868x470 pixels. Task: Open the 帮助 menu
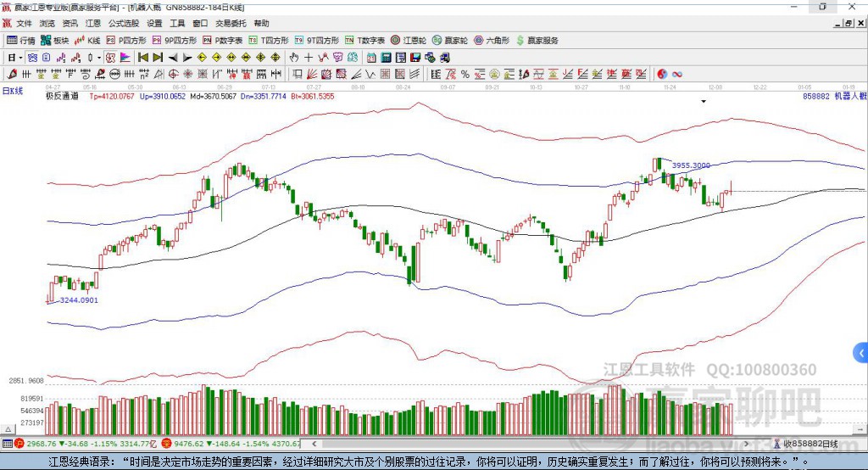(x=261, y=23)
